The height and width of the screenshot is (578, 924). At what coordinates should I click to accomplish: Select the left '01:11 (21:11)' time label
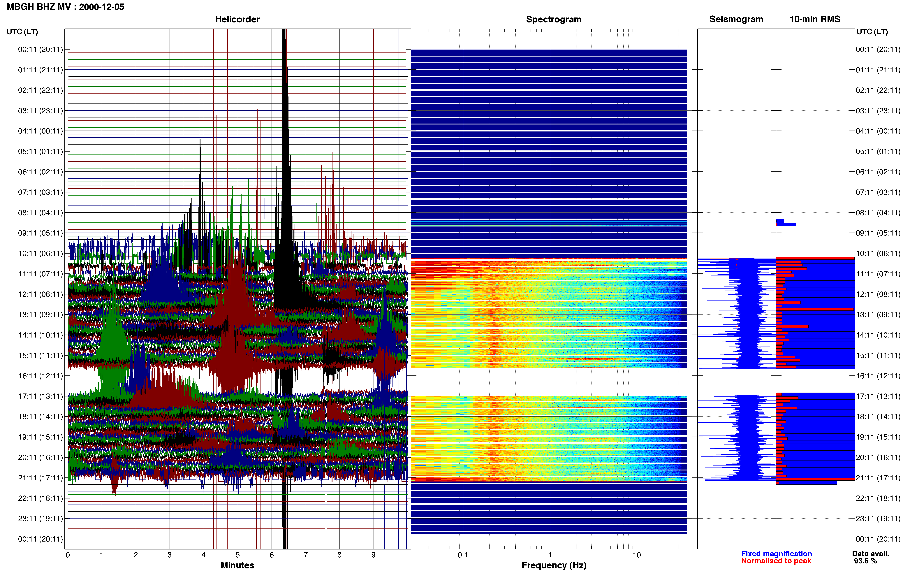(x=41, y=70)
